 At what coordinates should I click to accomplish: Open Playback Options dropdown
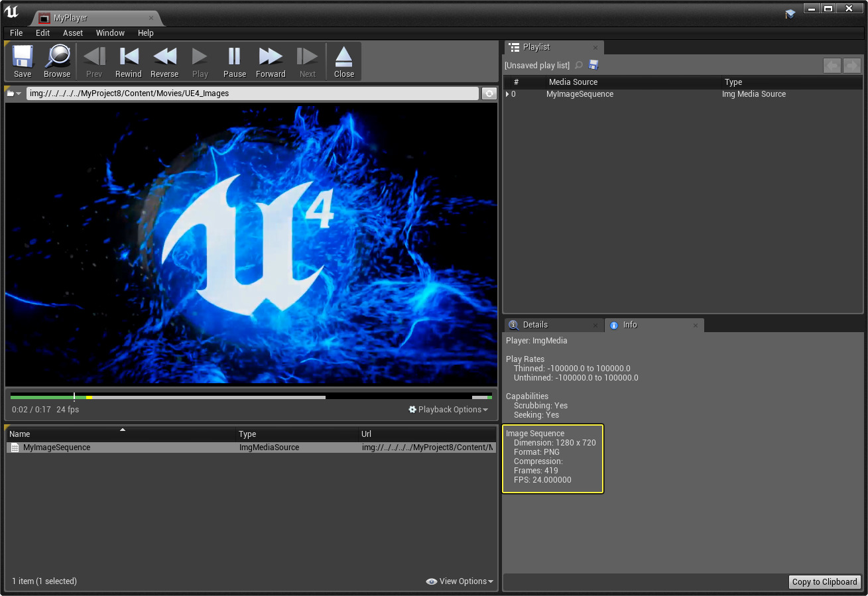click(x=448, y=410)
